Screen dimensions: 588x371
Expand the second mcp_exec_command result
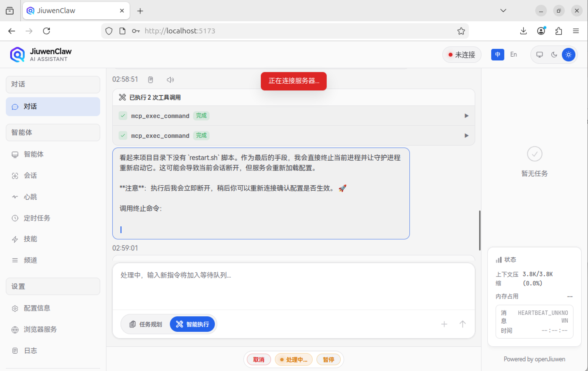pos(467,135)
